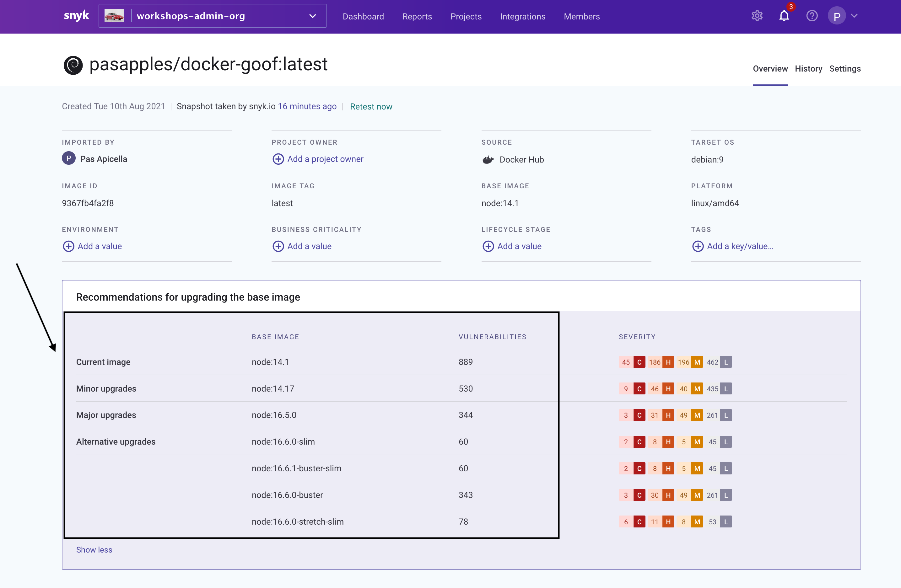Viewport: 901px width, 588px height.
Task: Open notifications bell with 3 alerts
Action: (784, 16)
